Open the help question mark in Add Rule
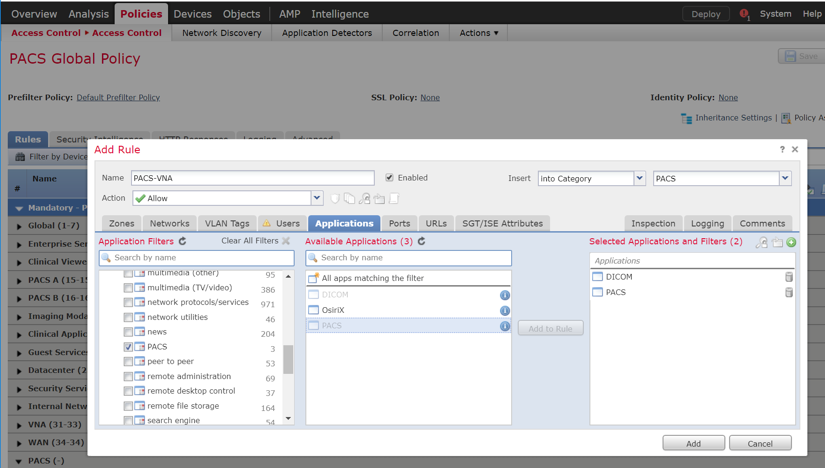 (782, 150)
